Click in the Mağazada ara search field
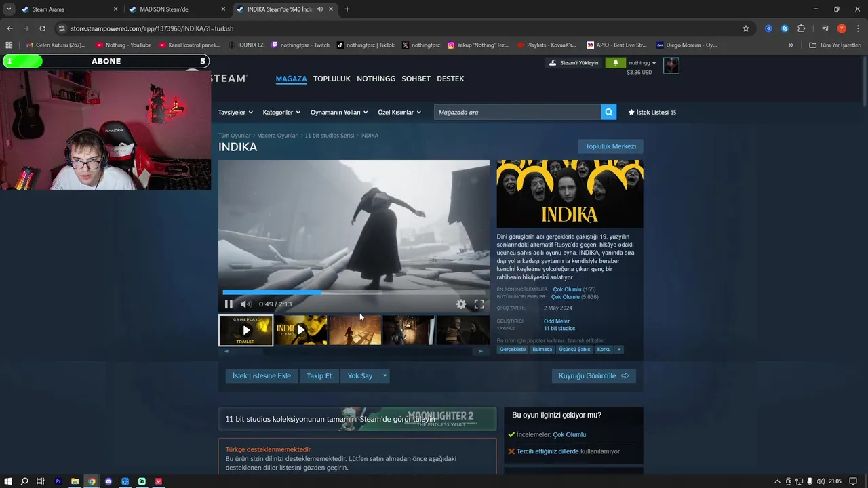Viewport: 868px width, 488px height. click(x=517, y=112)
